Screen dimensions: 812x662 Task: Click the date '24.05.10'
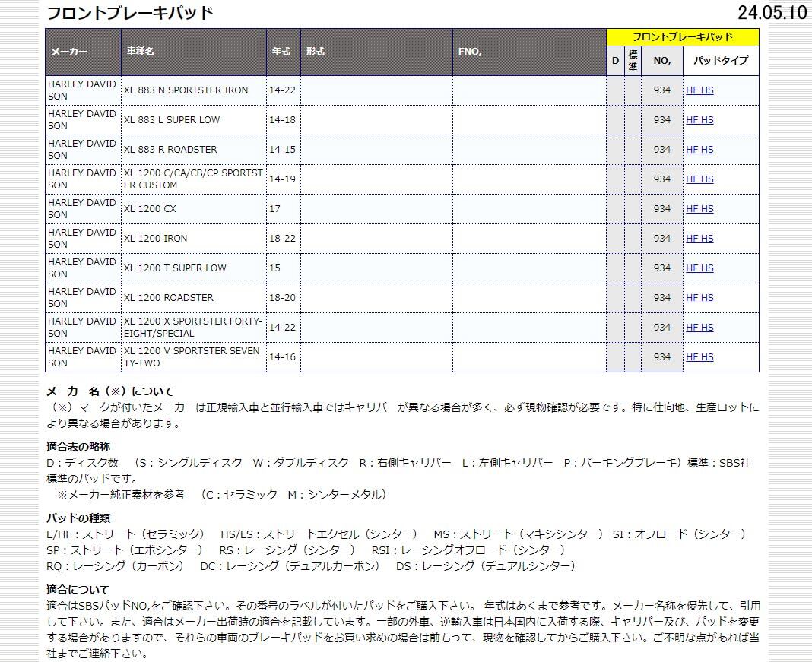pyautogui.click(x=772, y=12)
